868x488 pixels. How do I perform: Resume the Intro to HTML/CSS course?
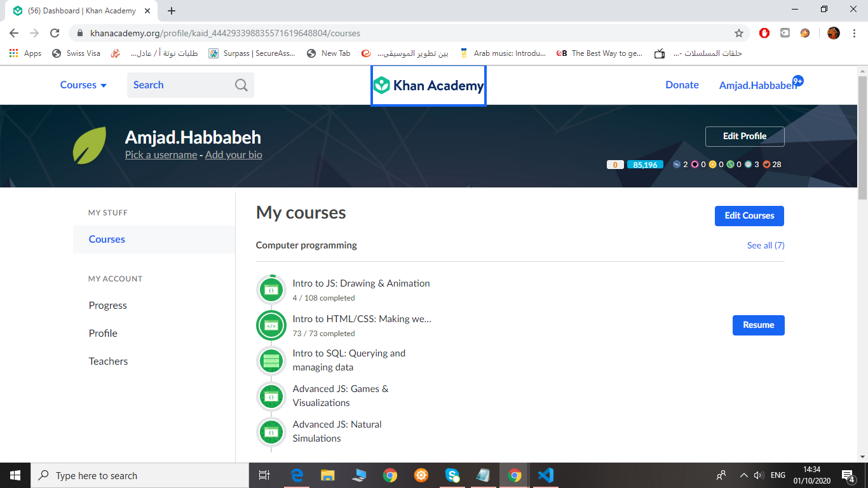point(759,325)
